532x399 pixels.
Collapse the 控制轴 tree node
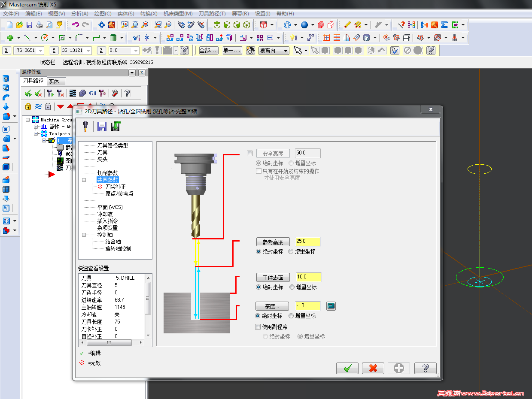click(x=84, y=235)
